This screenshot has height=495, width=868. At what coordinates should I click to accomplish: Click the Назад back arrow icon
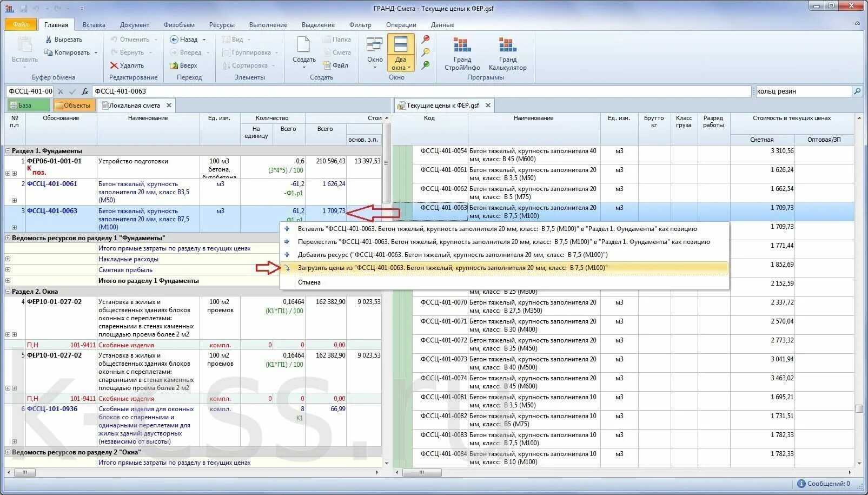pos(174,39)
